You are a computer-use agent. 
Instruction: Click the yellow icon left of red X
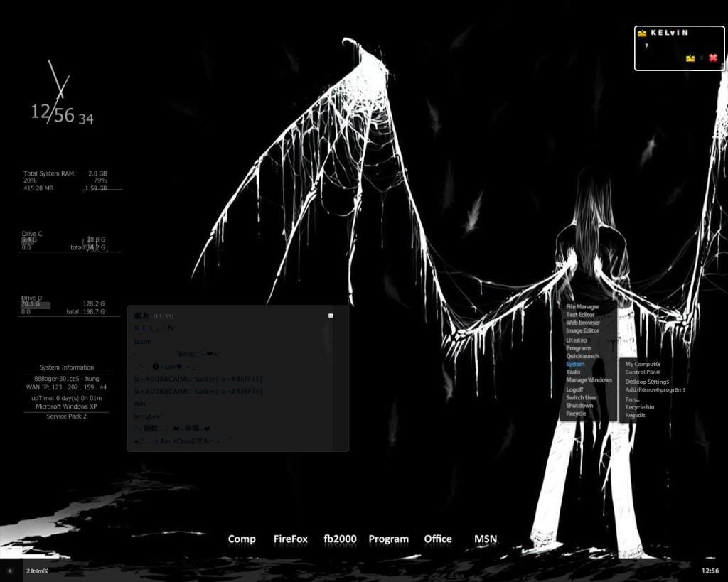pyautogui.click(x=690, y=58)
